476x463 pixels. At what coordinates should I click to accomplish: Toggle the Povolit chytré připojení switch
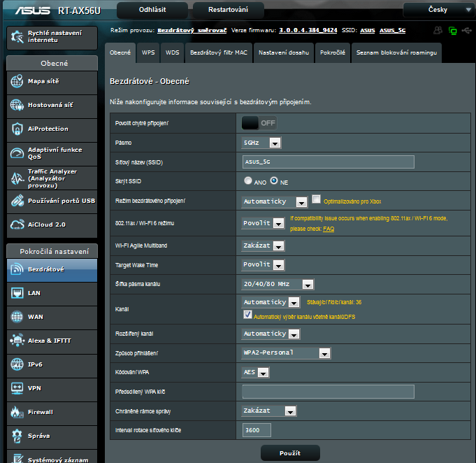[259, 123]
